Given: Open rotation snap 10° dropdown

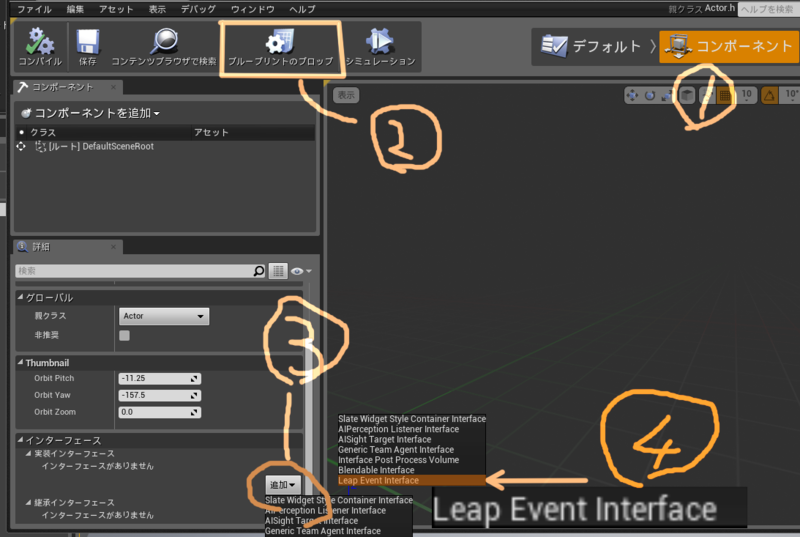Looking at the screenshot, I should pos(791,95).
